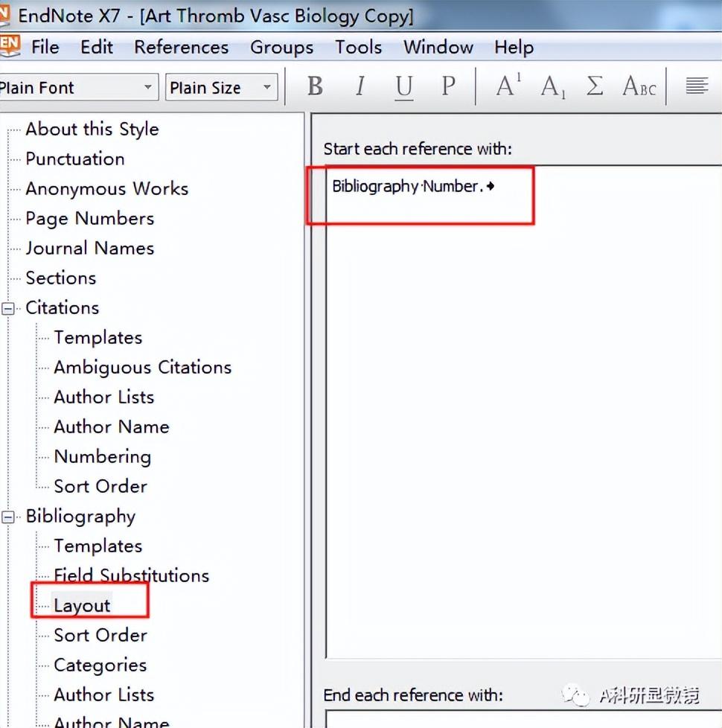This screenshot has width=722, height=728.
Task: Open Author Name under Citations
Action: pyautogui.click(x=112, y=427)
